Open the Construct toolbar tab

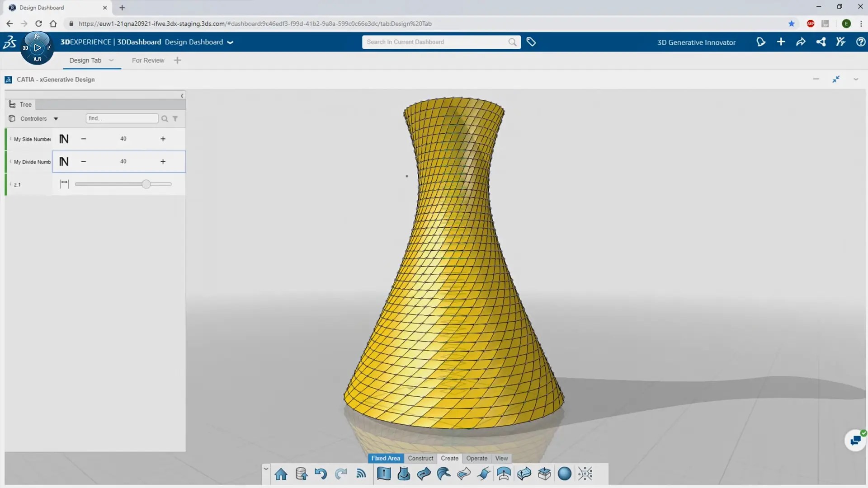(420, 458)
